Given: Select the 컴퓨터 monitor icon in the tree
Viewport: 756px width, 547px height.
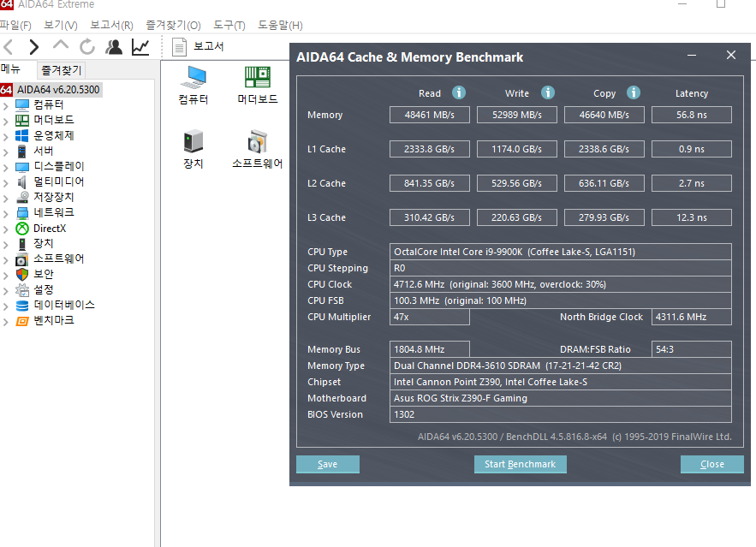Looking at the screenshot, I should pyautogui.click(x=22, y=104).
